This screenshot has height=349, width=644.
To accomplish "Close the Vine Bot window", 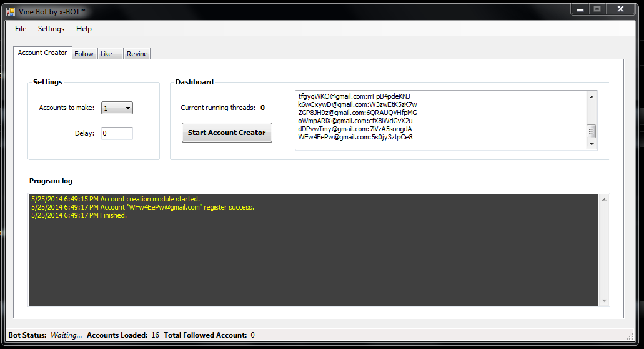I will point(621,9).
